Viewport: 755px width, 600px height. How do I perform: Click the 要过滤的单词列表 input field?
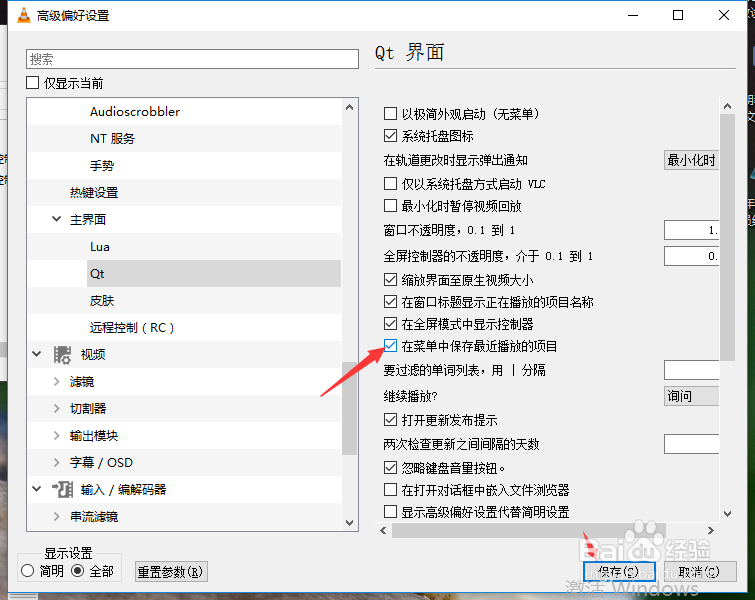691,370
